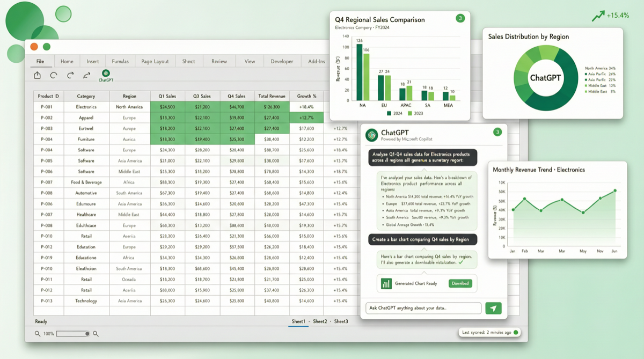Select the Furniture category cell
Viewport: 644px width, 359px height.
(86, 139)
